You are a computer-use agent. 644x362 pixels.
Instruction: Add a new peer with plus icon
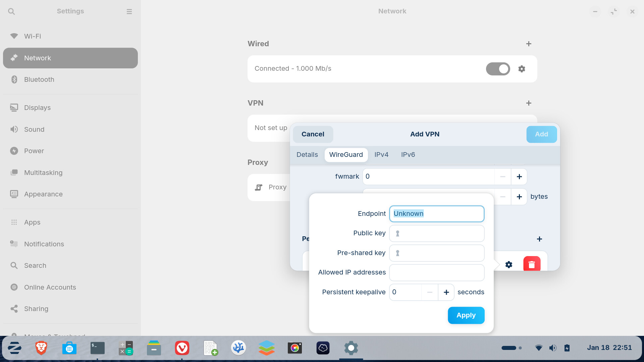[539, 239]
